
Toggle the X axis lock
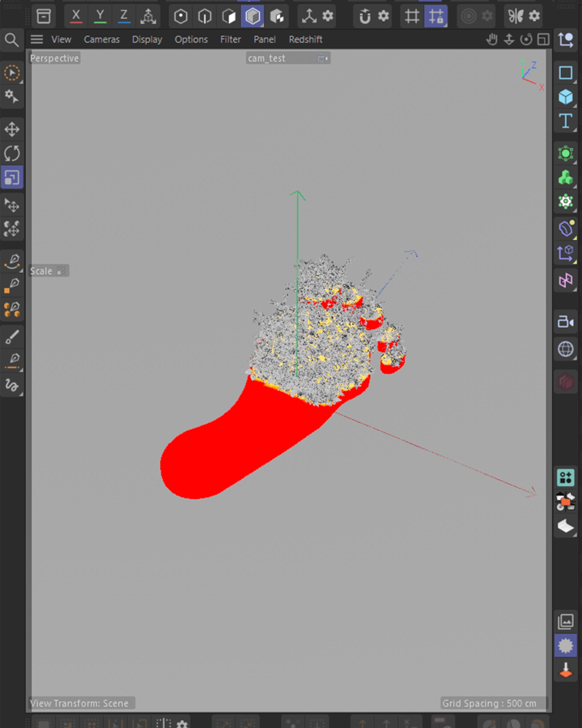pos(76,16)
